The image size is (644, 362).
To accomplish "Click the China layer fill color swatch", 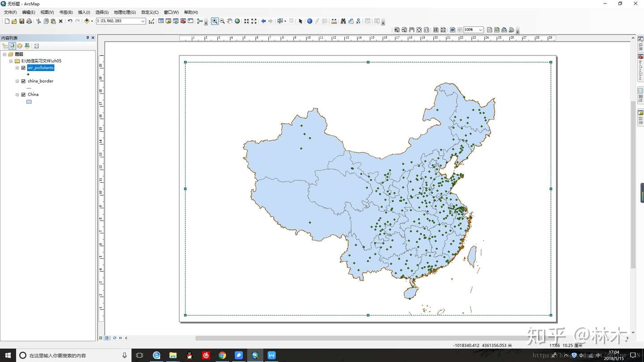I will pos(29,102).
